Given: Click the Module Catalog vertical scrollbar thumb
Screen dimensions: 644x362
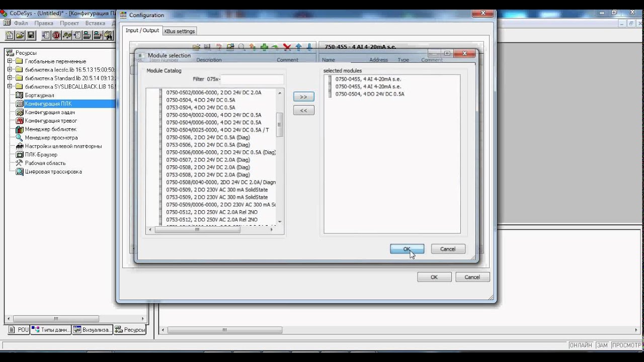Looking at the screenshot, I should [x=280, y=124].
